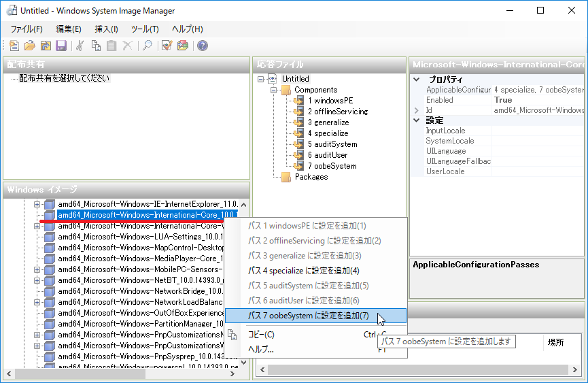
Task: Select the 6 auditUser tree item
Action: coord(328,155)
